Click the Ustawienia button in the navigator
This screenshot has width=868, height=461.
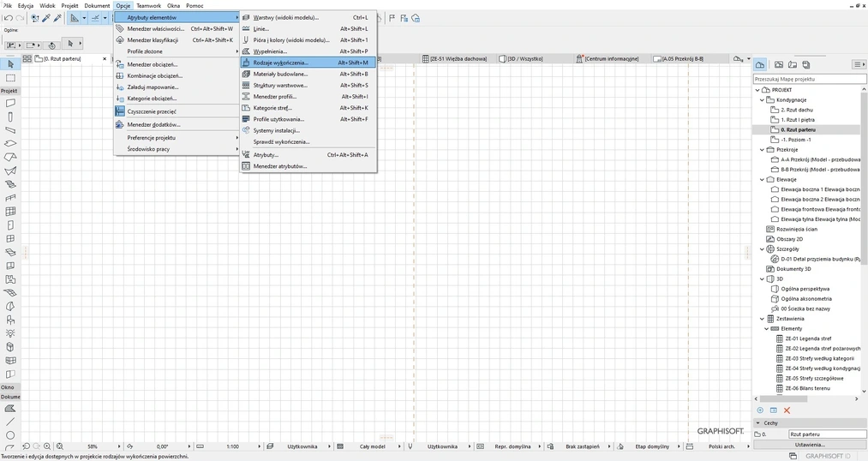click(x=810, y=444)
